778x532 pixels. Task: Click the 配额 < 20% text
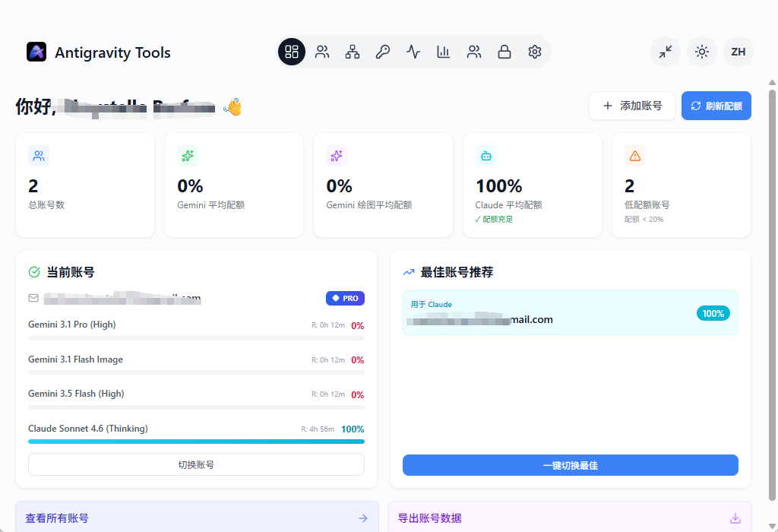tap(644, 220)
